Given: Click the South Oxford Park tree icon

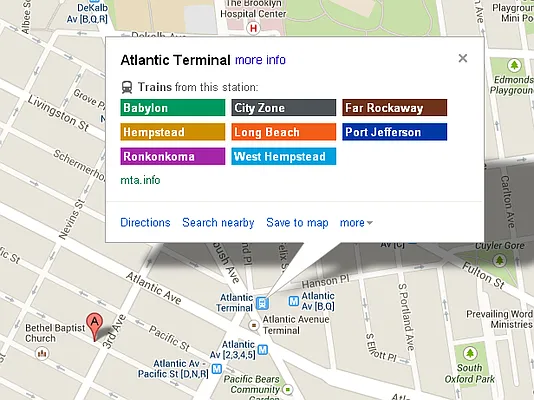Looking at the screenshot, I should (470, 353).
